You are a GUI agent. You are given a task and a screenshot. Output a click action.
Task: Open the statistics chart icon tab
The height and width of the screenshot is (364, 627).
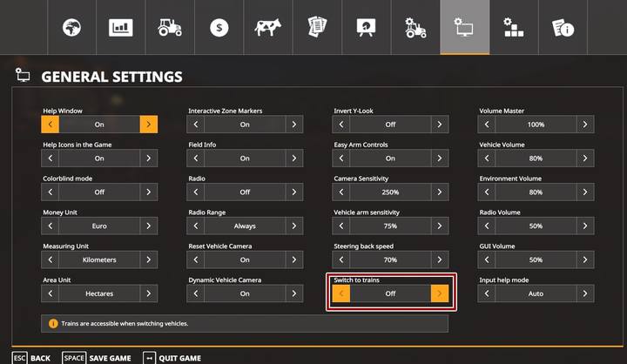coord(120,27)
